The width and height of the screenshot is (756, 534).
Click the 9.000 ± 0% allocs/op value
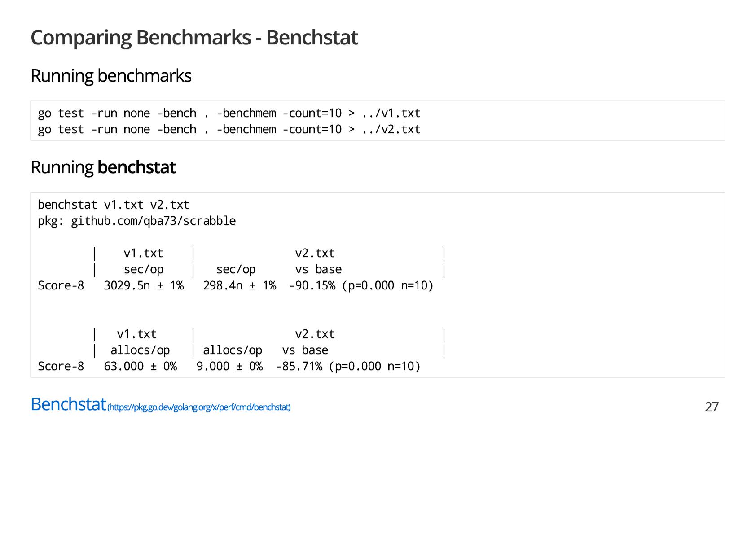[x=229, y=367]
